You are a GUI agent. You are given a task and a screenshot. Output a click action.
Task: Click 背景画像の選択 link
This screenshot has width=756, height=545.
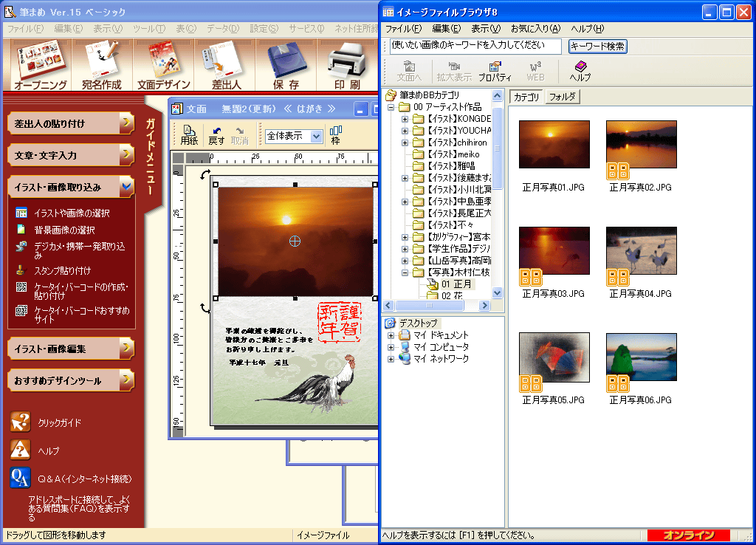click(65, 230)
